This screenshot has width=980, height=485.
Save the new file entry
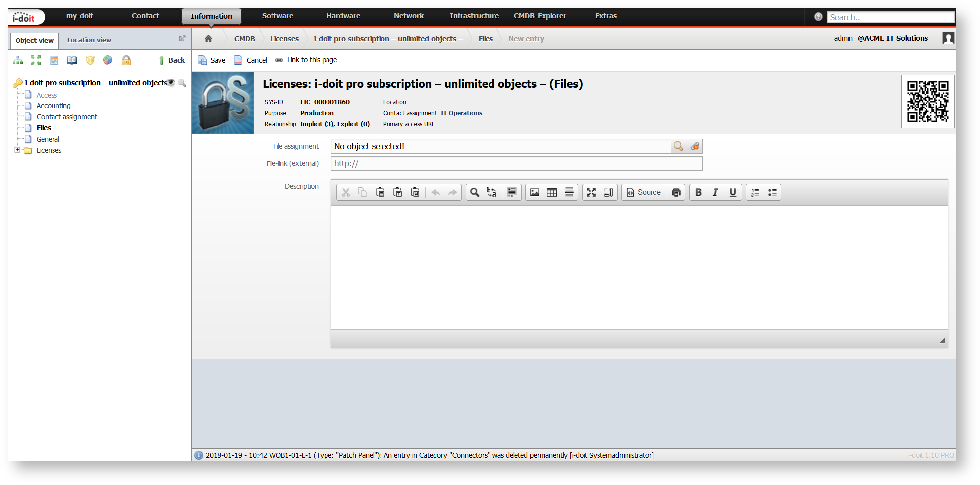coord(212,60)
